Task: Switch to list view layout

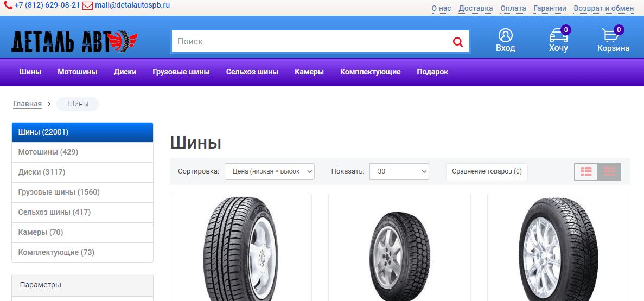Action: 586,171
